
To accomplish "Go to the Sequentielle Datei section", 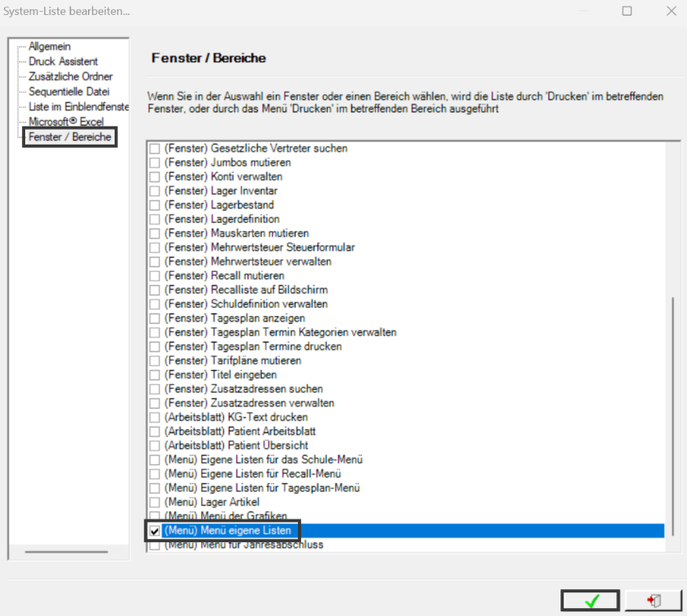I will [69, 91].
